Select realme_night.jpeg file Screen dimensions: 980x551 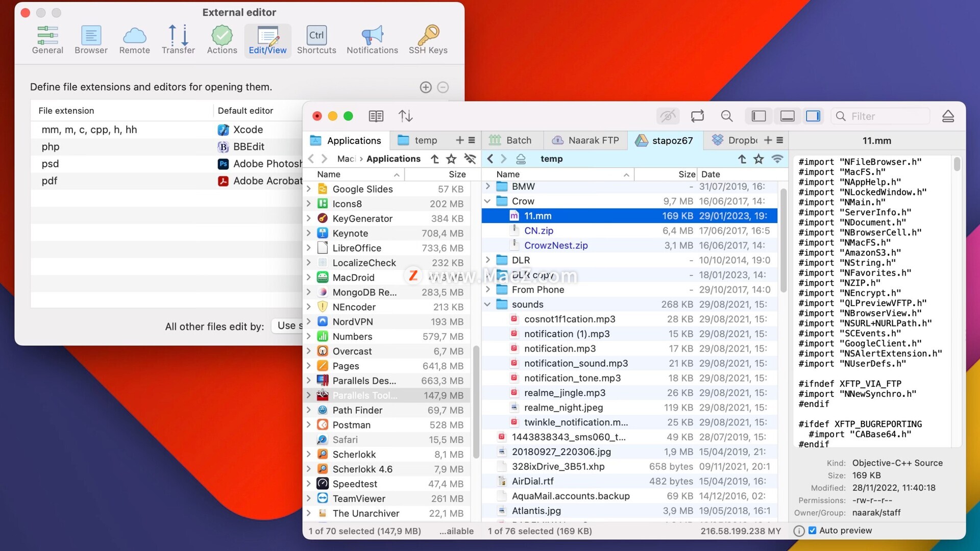pyautogui.click(x=629, y=408)
